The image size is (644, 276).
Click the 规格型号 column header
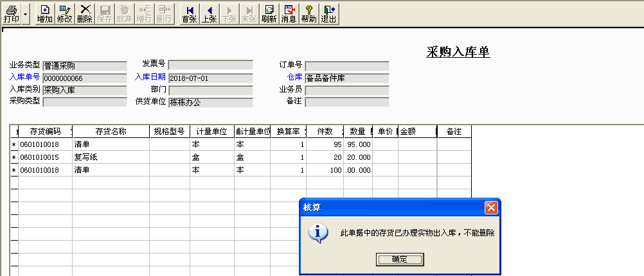click(x=169, y=131)
